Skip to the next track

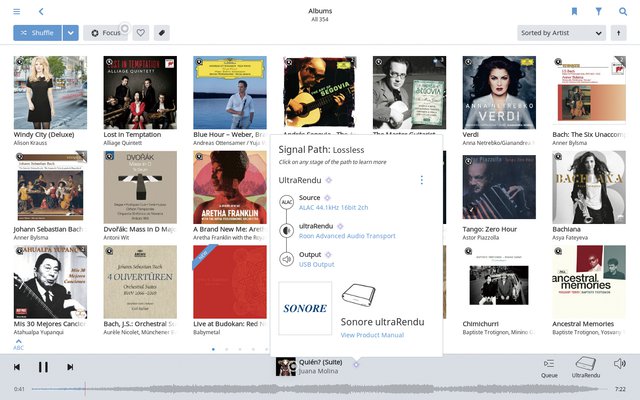(70, 367)
